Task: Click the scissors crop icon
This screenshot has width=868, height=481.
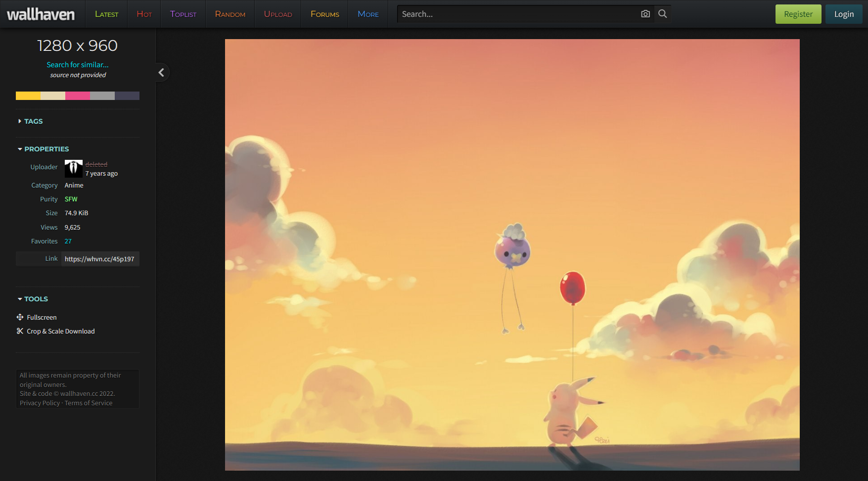Action: (20, 331)
